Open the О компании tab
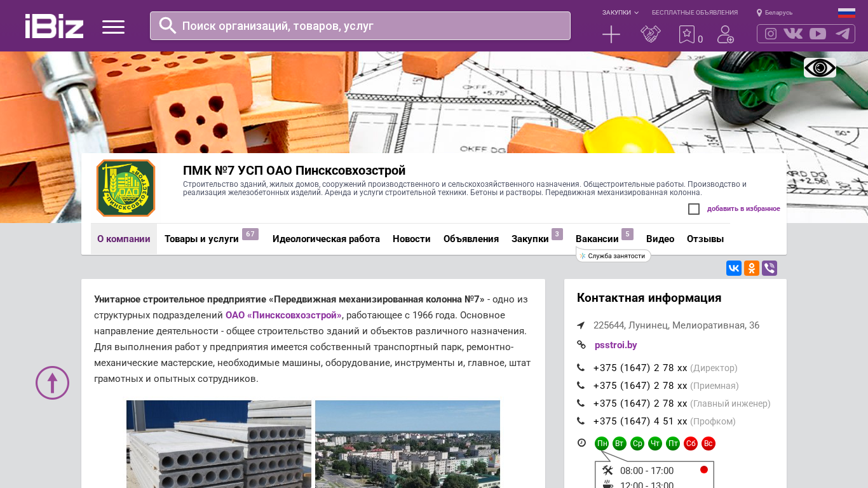The width and height of the screenshot is (868, 488). coord(124,239)
